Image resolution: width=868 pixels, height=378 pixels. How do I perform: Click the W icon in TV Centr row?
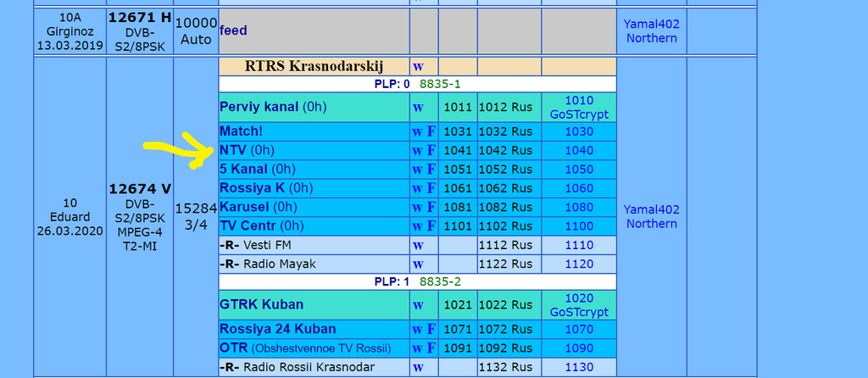[418, 225]
